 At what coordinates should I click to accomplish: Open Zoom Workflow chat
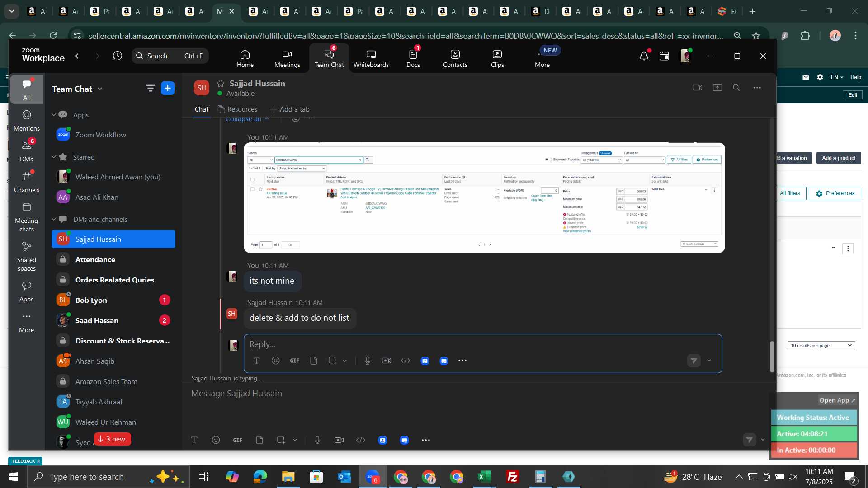[x=113, y=135]
